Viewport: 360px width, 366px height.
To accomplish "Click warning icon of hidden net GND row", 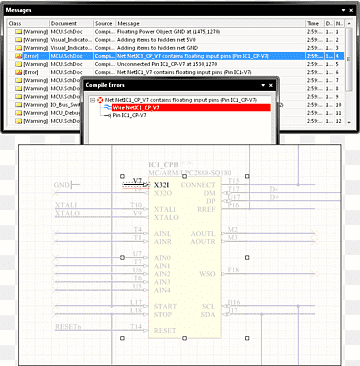I will click(18, 48).
